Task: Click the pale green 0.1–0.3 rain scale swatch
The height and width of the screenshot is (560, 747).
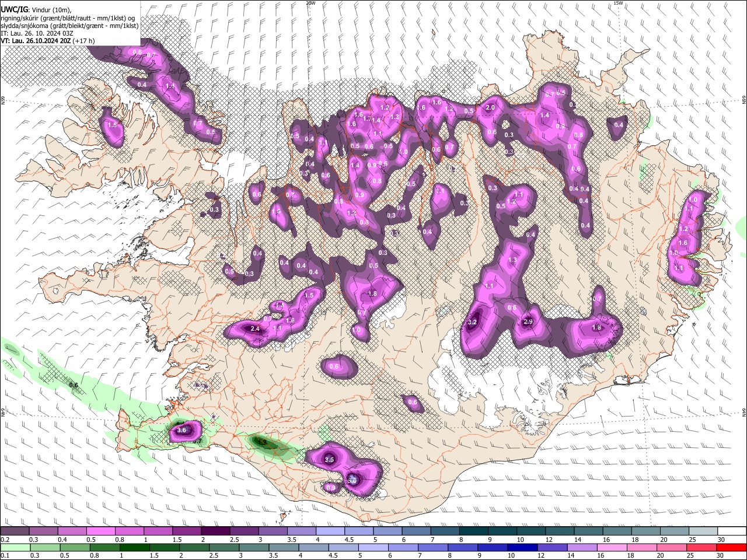Action: click(15, 548)
